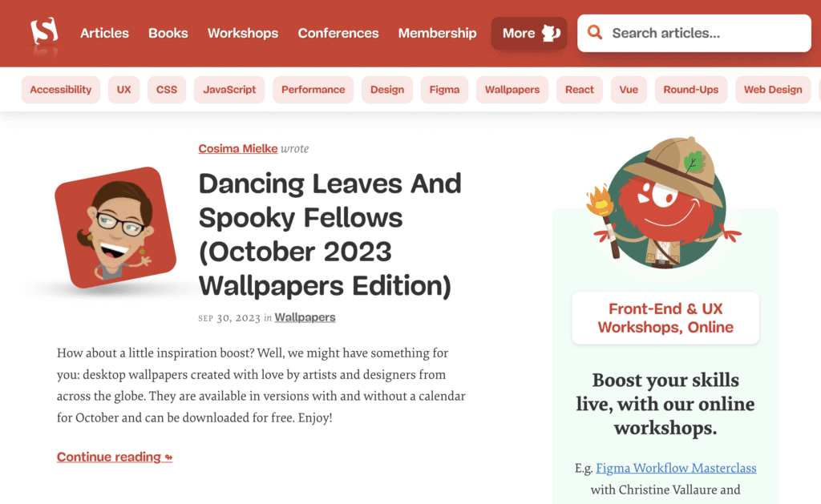
Task: Go to the Books section
Action: pyautogui.click(x=168, y=33)
